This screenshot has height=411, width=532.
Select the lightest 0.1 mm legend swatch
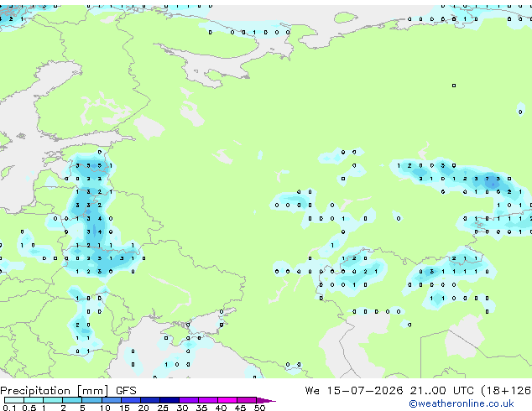click(x=14, y=400)
